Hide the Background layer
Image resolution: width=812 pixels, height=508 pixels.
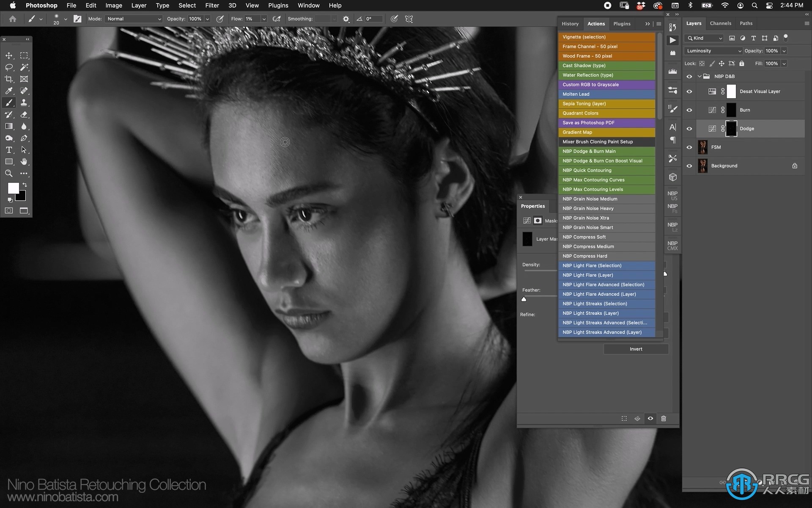(689, 166)
